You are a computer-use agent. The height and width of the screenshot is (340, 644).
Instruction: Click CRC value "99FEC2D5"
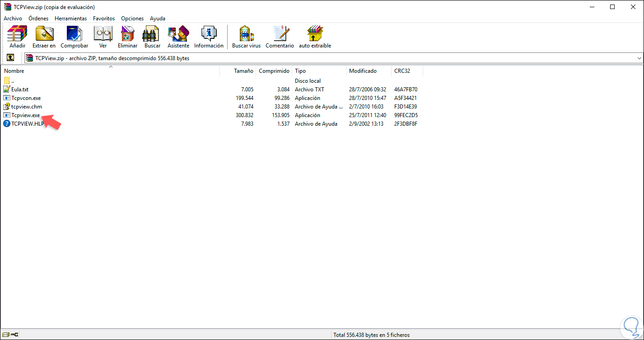[x=406, y=115]
